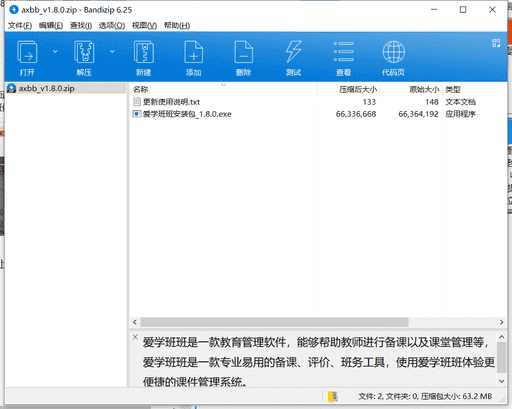Click the compressed size value 133

click(369, 102)
